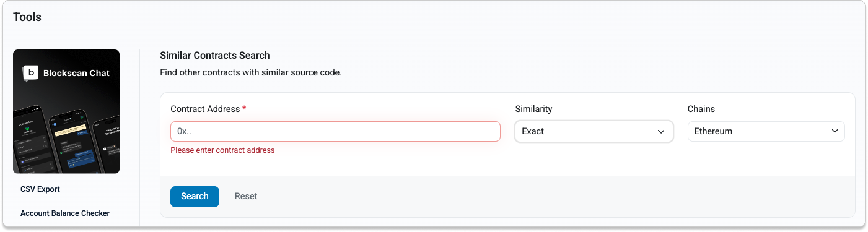The image size is (868, 232).
Task: Focus the Contract Address input field
Action: point(335,131)
